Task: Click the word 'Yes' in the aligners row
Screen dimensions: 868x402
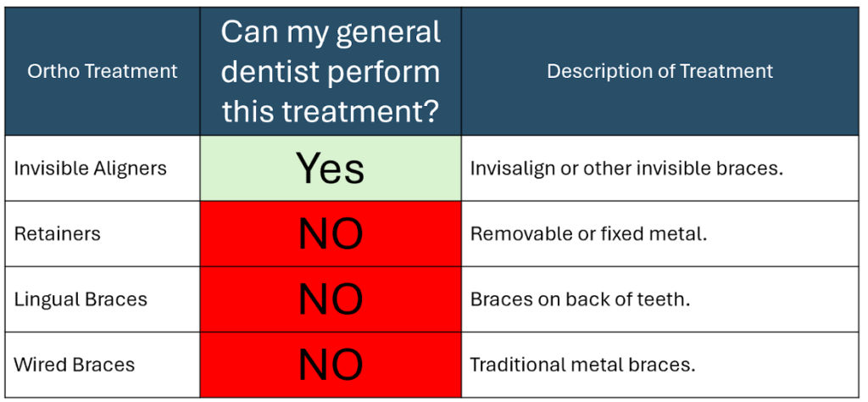Action: [331, 168]
